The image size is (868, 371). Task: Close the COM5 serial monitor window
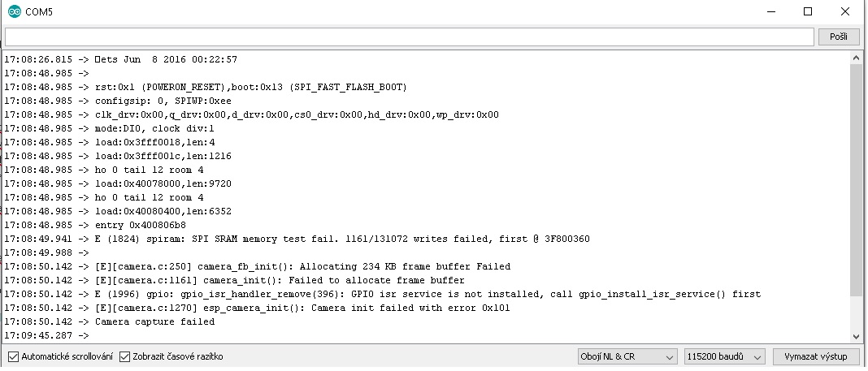coord(847,11)
